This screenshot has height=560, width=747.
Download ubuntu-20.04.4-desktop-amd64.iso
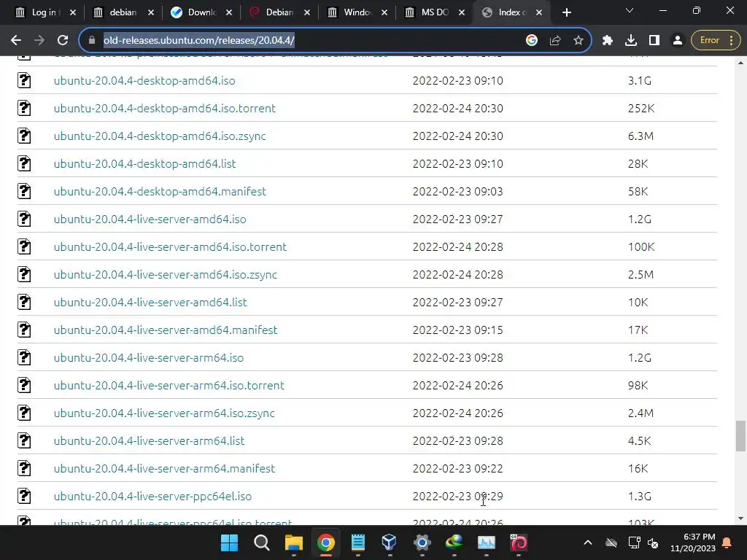pyautogui.click(x=144, y=80)
